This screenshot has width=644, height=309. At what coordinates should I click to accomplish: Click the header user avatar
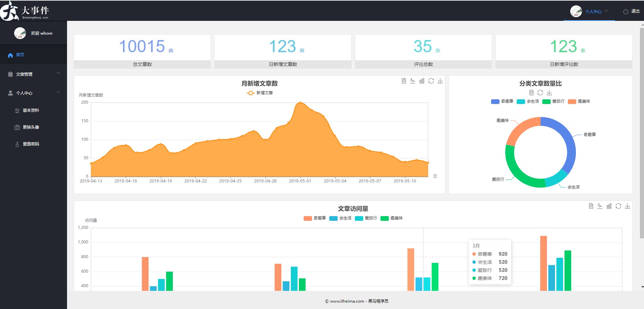(x=576, y=11)
